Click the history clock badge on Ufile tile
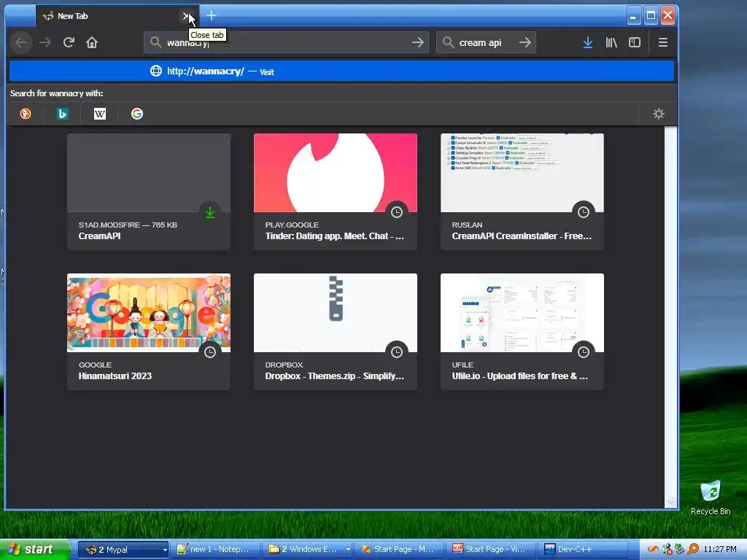 pos(584,352)
